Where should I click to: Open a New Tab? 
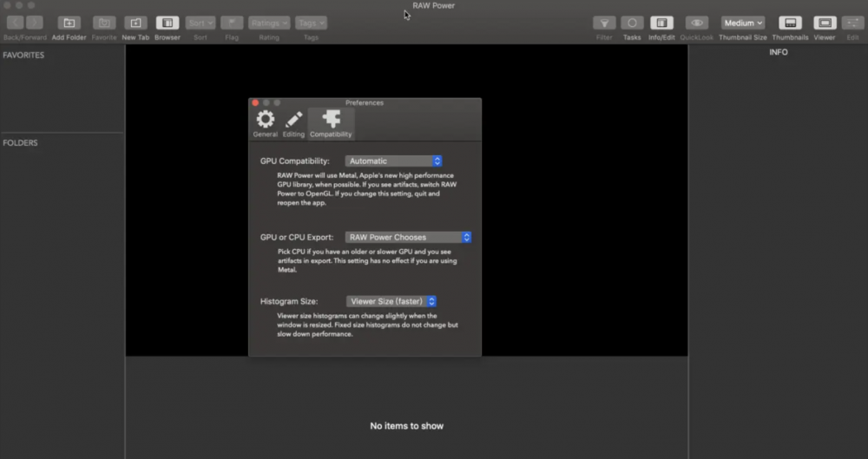click(x=135, y=23)
